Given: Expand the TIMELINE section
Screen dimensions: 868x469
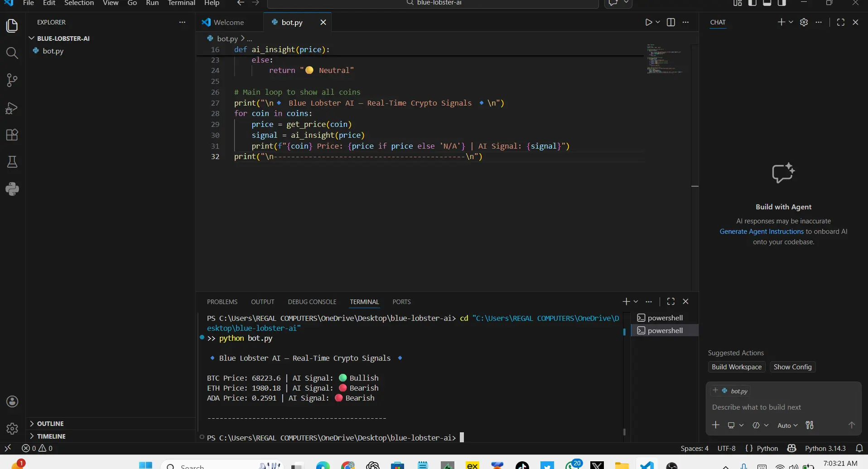Looking at the screenshot, I should click(51, 436).
